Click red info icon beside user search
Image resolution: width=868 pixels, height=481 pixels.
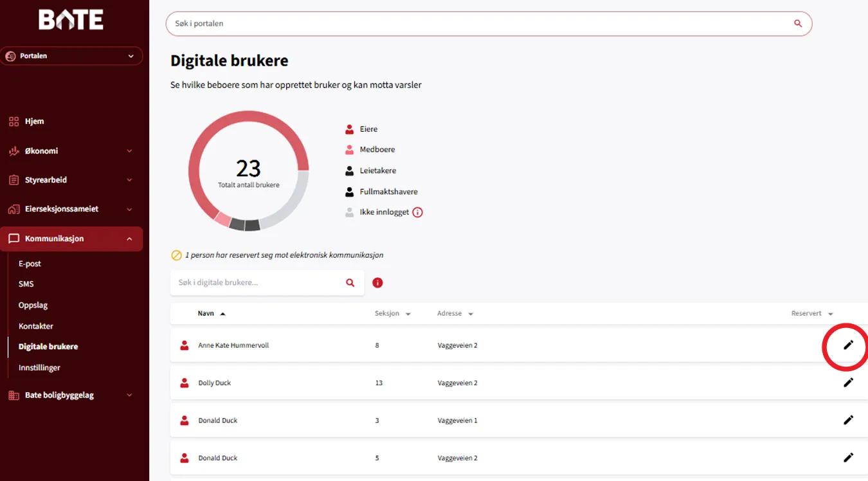click(x=377, y=283)
